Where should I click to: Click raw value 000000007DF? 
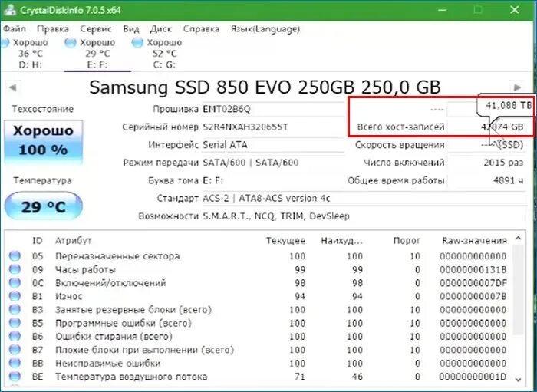[473, 283]
